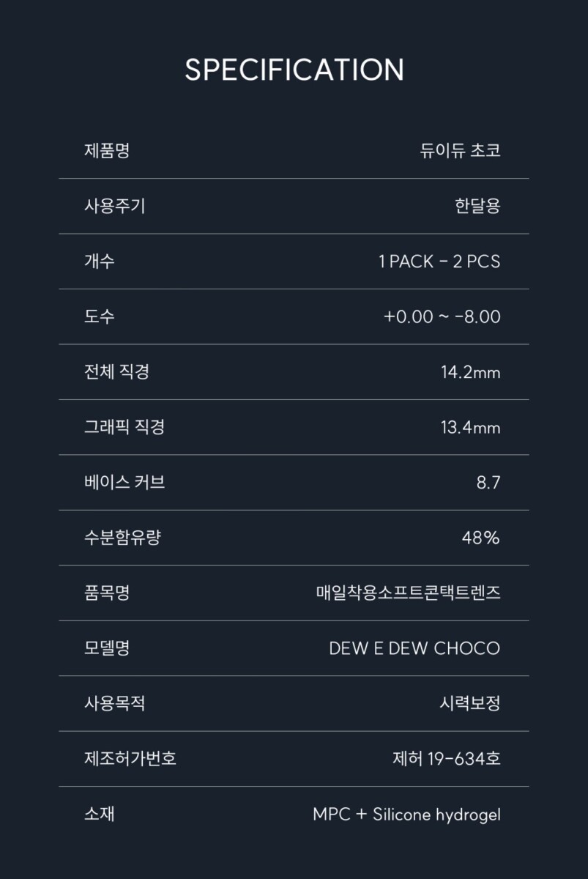Select the 시력보정 purpose value
Screen dimensions: 588x879
click(x=469, y=703)
